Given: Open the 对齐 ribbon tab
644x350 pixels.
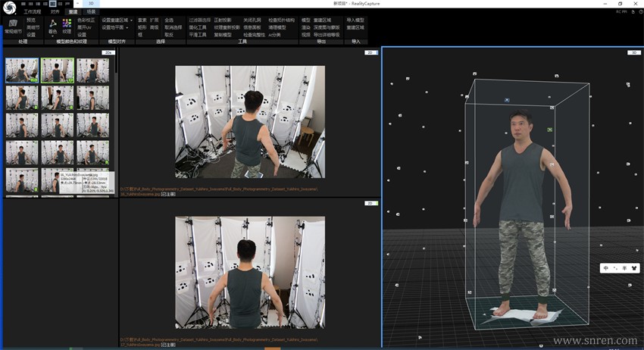Looking at the screenshot, I should tap(55, 12).
